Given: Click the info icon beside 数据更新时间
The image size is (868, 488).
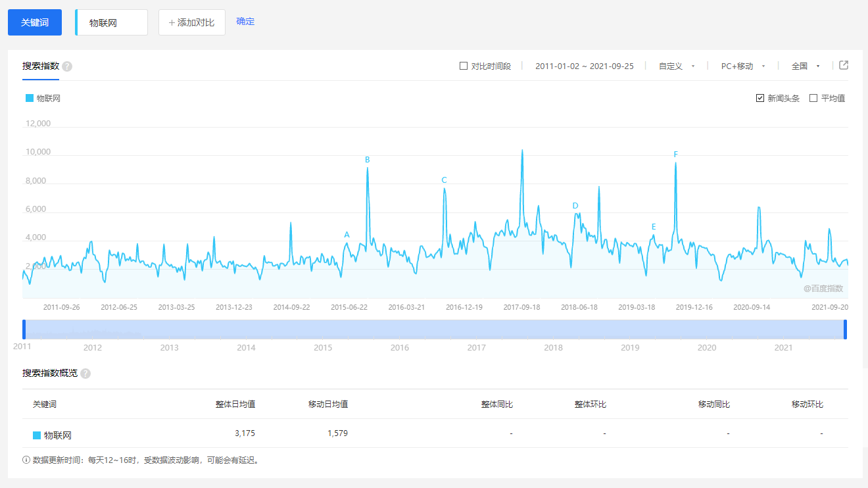Looking at the screenshot, I should click(26, 460).
